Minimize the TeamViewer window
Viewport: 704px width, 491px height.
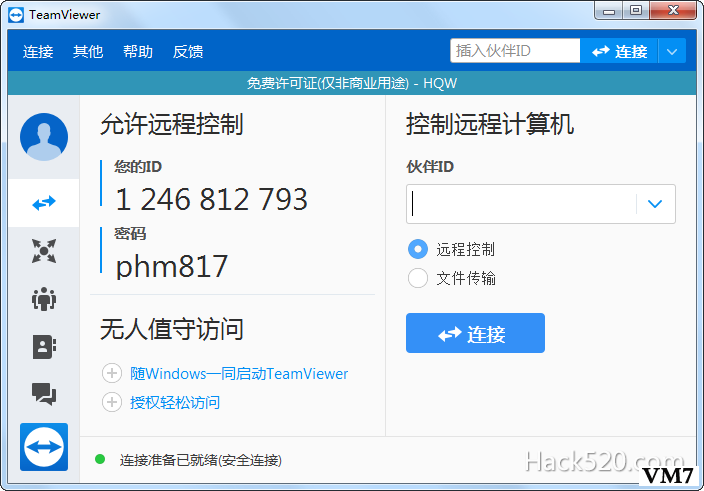click(609, 11)
